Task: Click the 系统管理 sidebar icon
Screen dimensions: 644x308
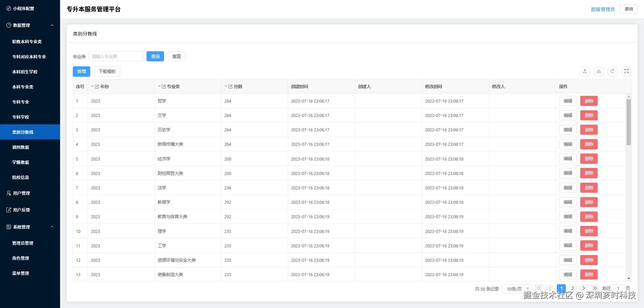Action: tap(9, 227)
